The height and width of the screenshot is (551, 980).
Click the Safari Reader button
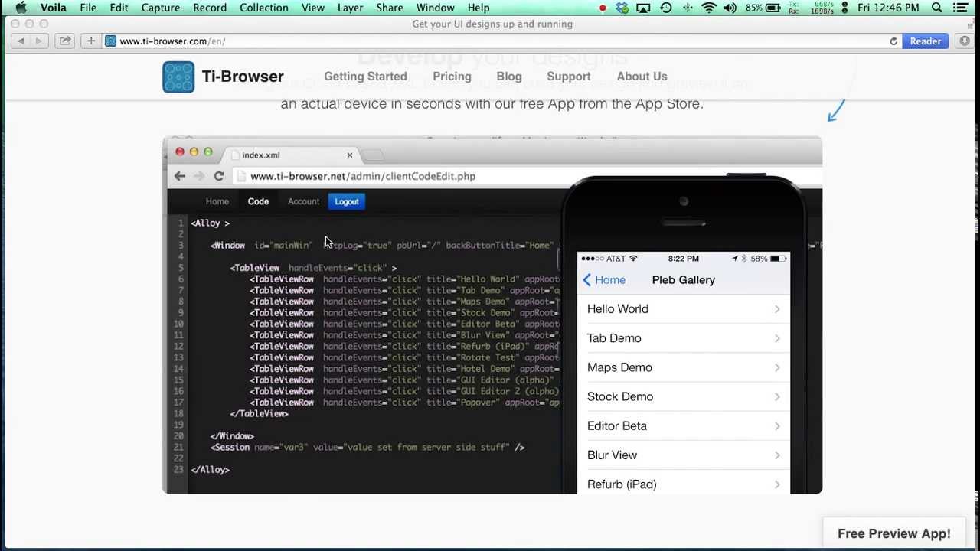click(926, 41)
